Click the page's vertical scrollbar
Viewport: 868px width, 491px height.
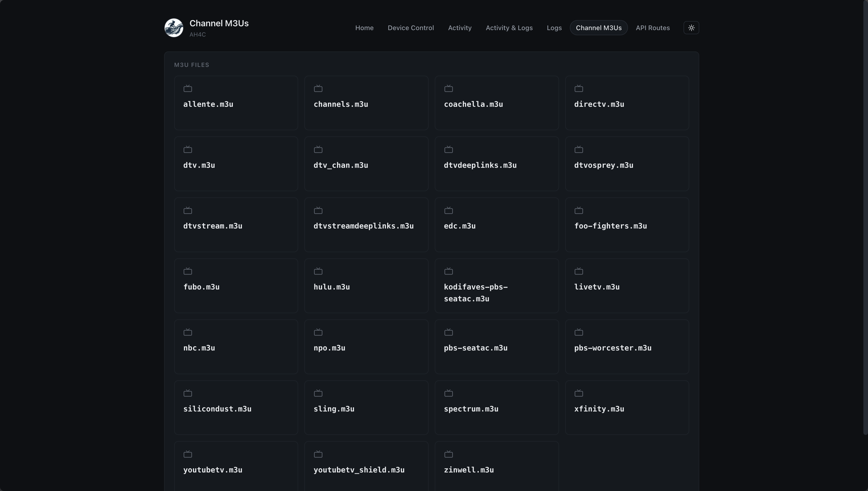865,217
